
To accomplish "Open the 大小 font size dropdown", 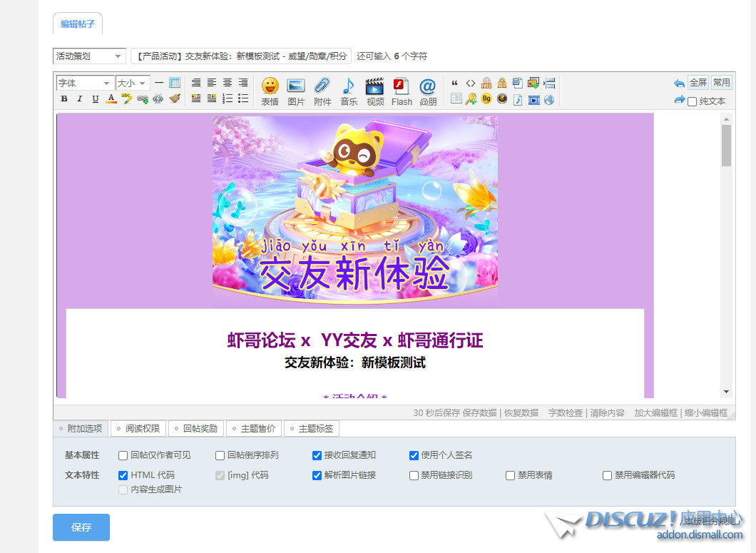I will [131, 82].
